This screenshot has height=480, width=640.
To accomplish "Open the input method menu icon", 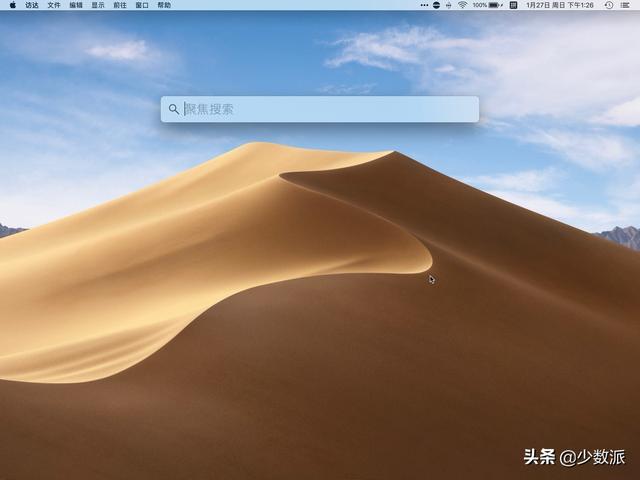I will 513,5.
